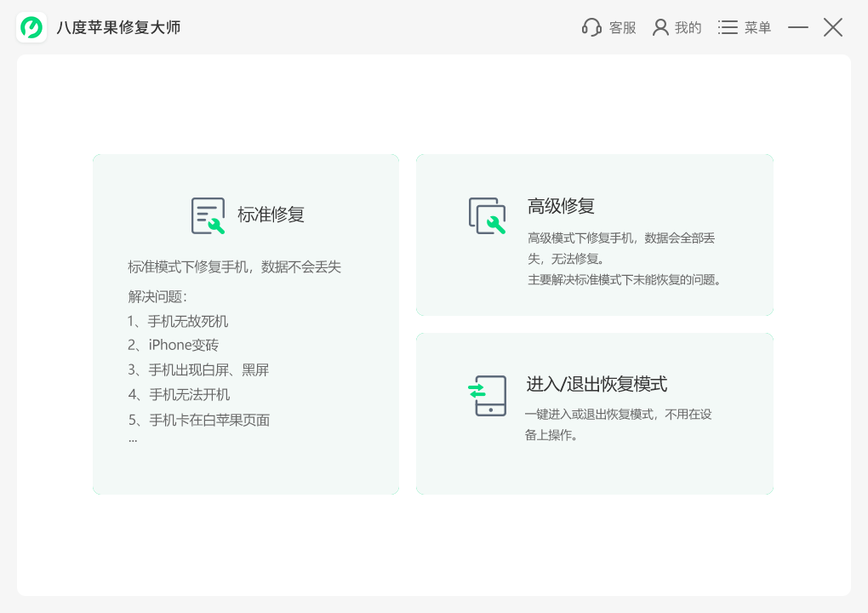Click the text 备上操作

pyautogui.click(x=551, y=435)
